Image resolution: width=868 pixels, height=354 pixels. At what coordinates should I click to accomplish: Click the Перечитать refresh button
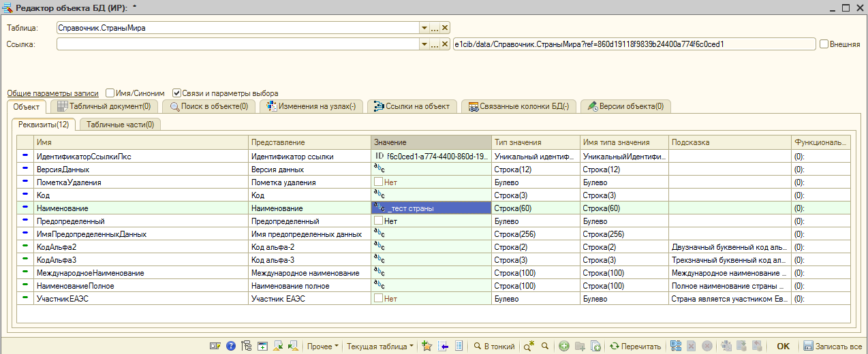coord(635,347)
